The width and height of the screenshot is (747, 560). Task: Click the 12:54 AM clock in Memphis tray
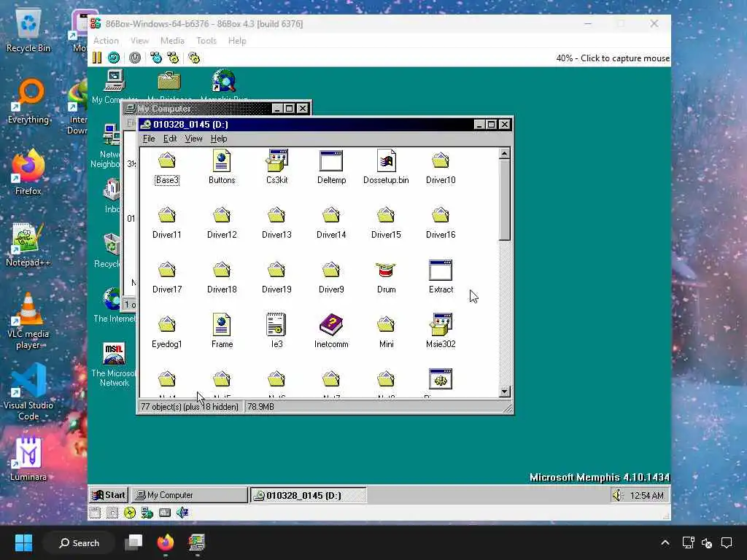pyautogui.click(x=646, y=495)
